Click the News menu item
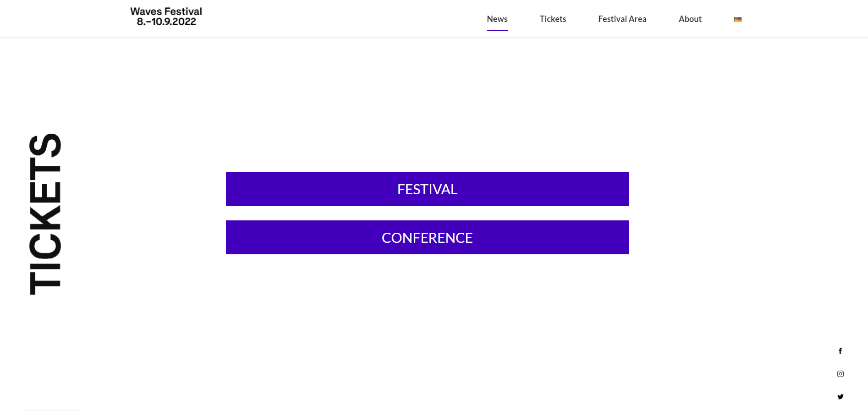Viewport: 868px width, 411px height. [497, 19]
